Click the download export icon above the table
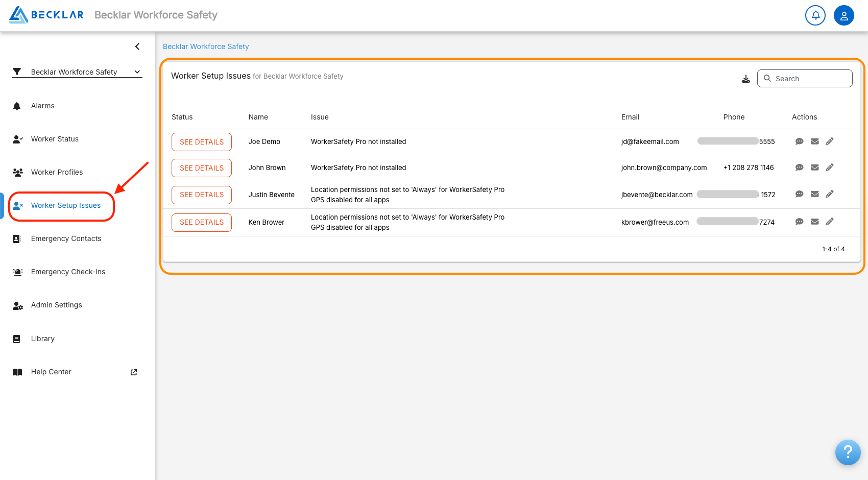Viewport: 868px width, 480px height. (x=746, y=79)
